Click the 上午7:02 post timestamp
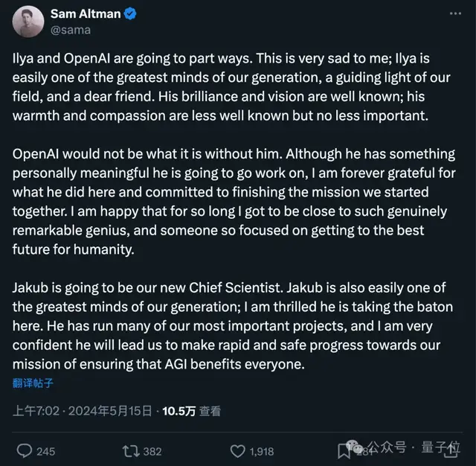Viewport: 476px width, 466px height. pos(36,411)
